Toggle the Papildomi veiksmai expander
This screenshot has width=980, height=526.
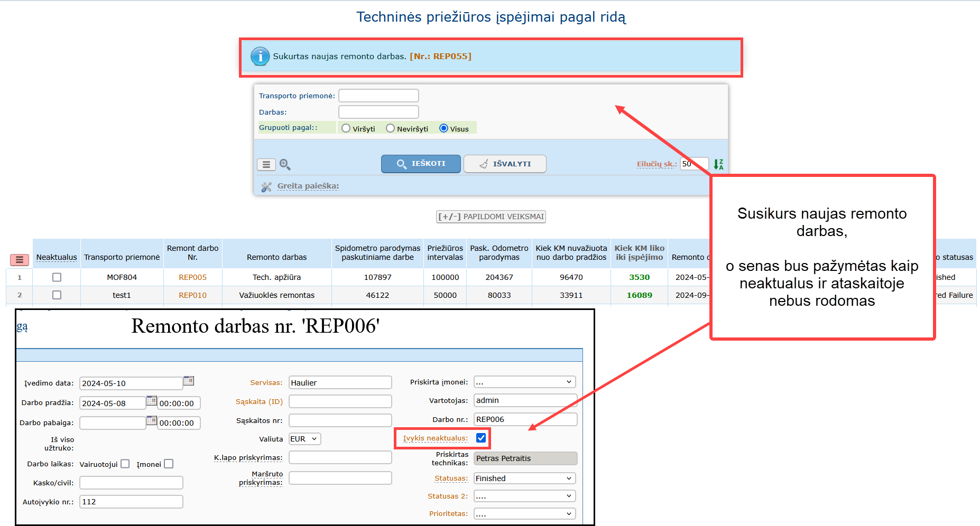pos(491,217)
